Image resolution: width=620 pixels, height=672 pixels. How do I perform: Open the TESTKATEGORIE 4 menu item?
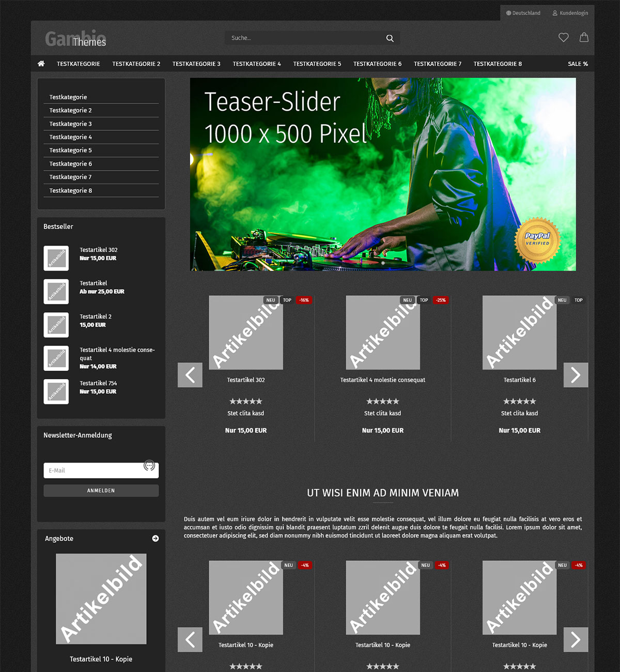click(x=257, y=64)
